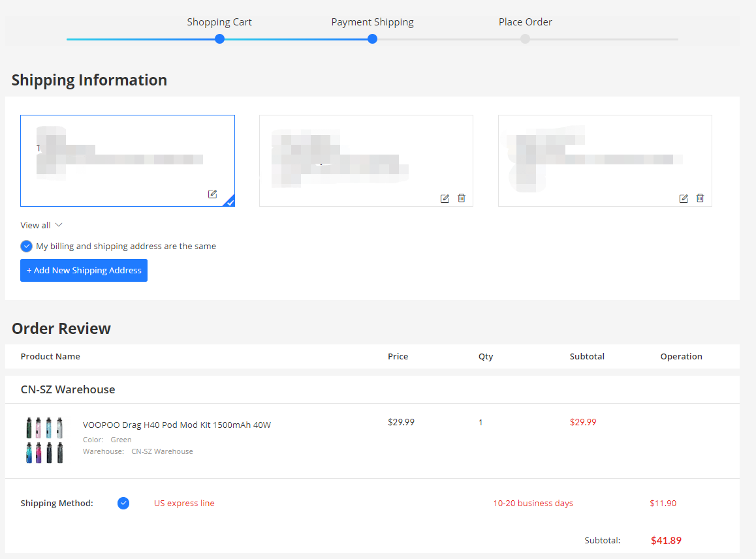The image size is (756, 559).
Task: Open VOOPOO Drag H40 product thumbnail
Action: (44, 440)
